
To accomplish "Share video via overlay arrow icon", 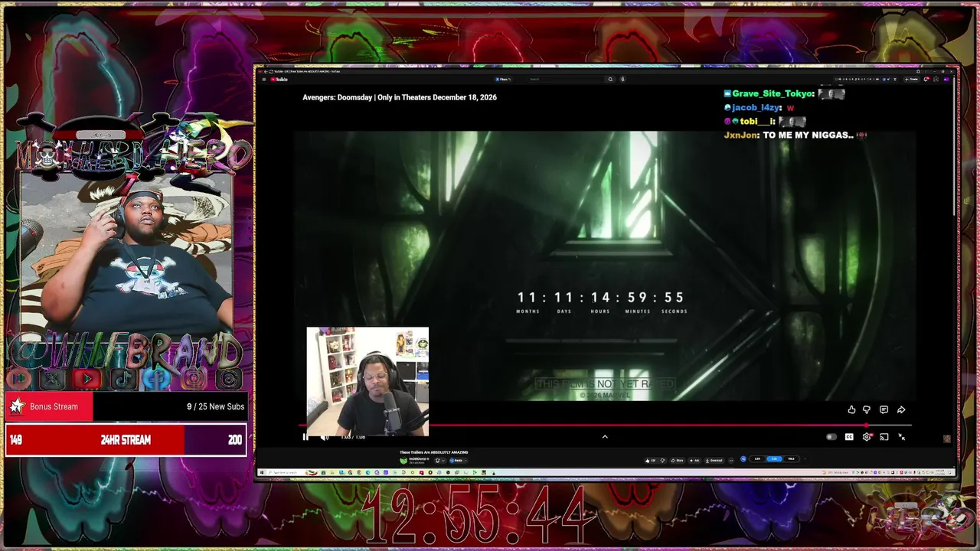I will [x=901, y=410].
